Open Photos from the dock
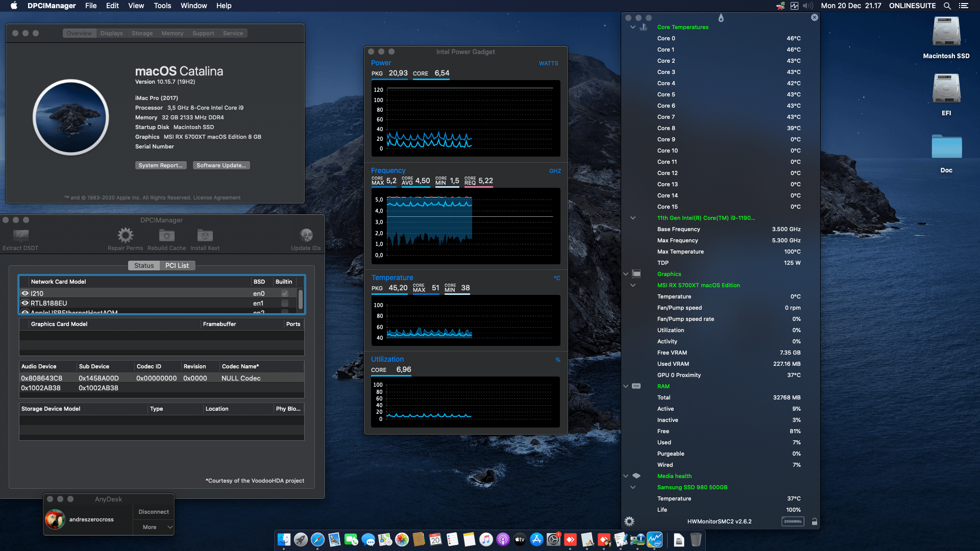The image size is (980, 551). (402, 539)
